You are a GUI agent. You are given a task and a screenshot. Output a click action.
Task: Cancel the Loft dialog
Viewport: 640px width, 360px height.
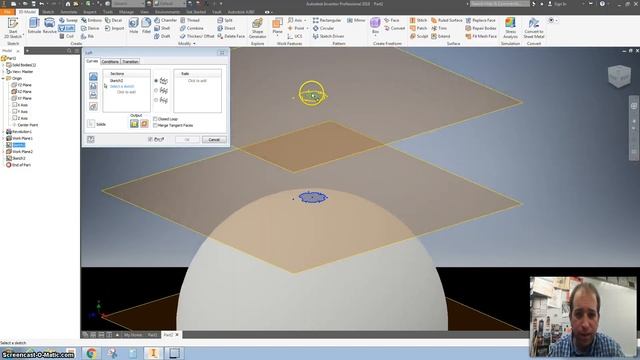tap(214, 140)
